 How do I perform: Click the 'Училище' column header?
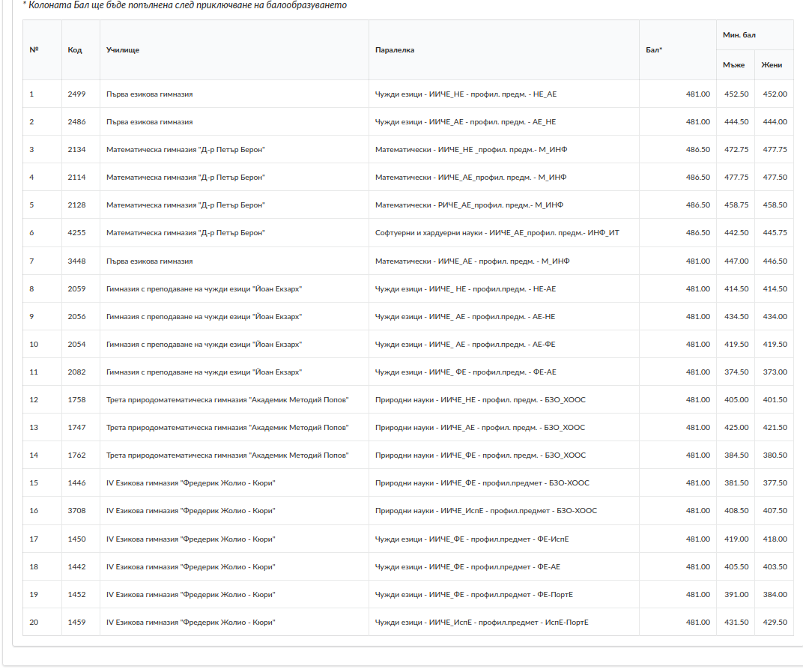pyautogui.click(x=123, y=50)
